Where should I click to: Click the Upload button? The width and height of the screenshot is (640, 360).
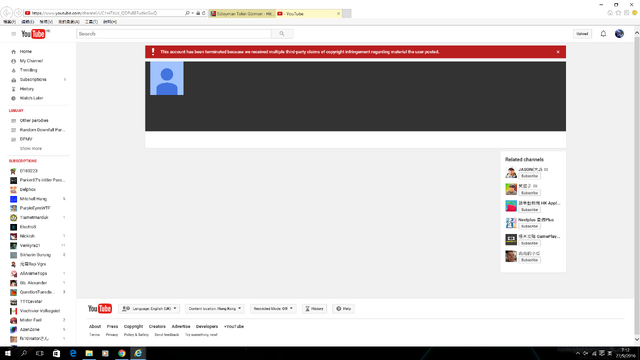[x=582, y=34]
